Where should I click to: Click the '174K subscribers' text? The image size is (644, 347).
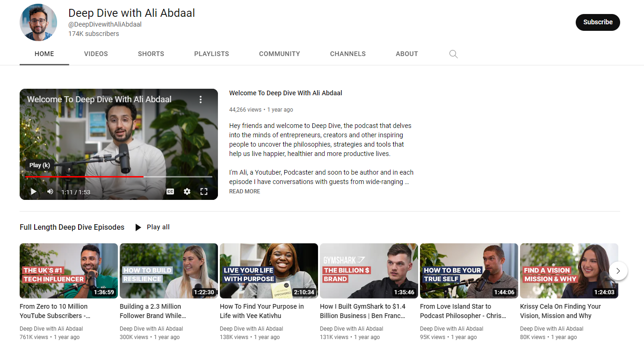[x=94, y=34]
